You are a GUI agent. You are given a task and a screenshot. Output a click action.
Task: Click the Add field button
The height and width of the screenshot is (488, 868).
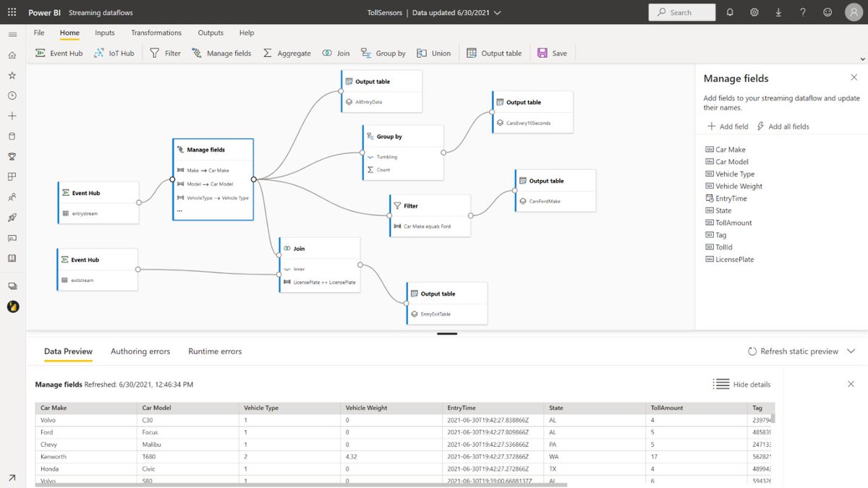pyautogui.click(x=726, y=126)
